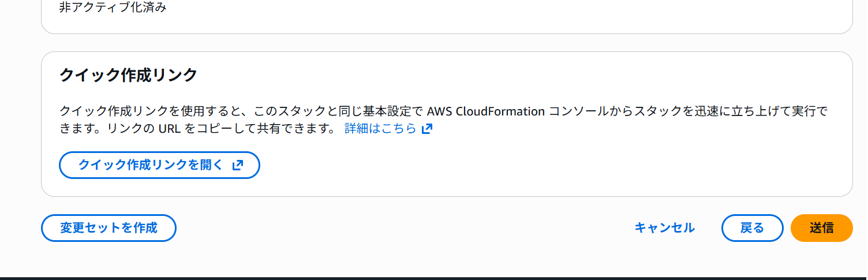Create a change set with 変更セットを作成
Screen dimensions: 868x280
108,228
